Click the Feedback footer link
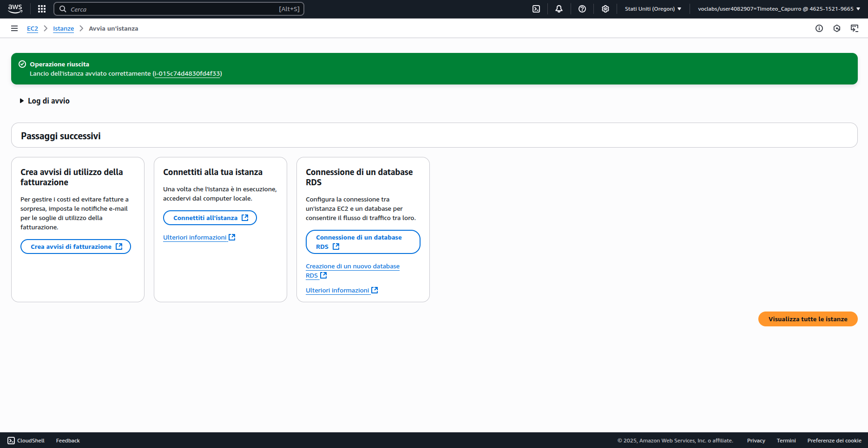Viewport: 868px width, 448px height. [x=68, y=441]
